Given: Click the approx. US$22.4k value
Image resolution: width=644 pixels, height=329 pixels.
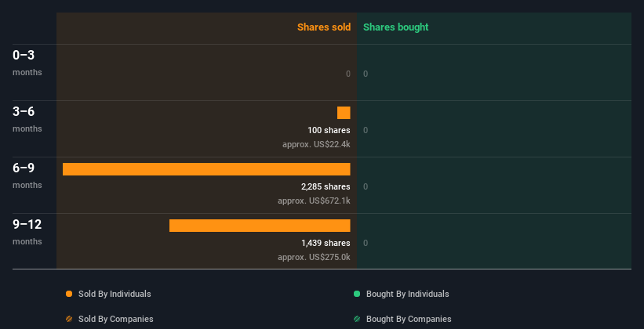Looking at the screenshot, I should tap(316, 144).
